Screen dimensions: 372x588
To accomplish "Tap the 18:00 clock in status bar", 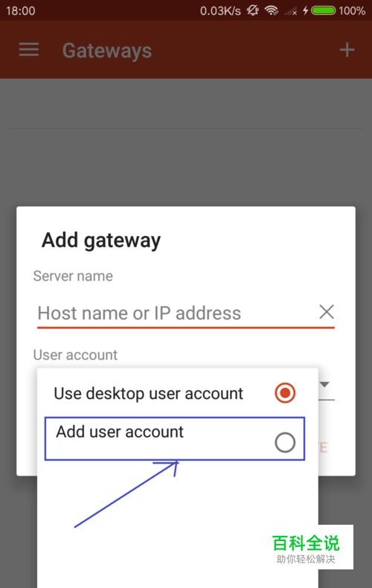I will (x=21, y=10).
